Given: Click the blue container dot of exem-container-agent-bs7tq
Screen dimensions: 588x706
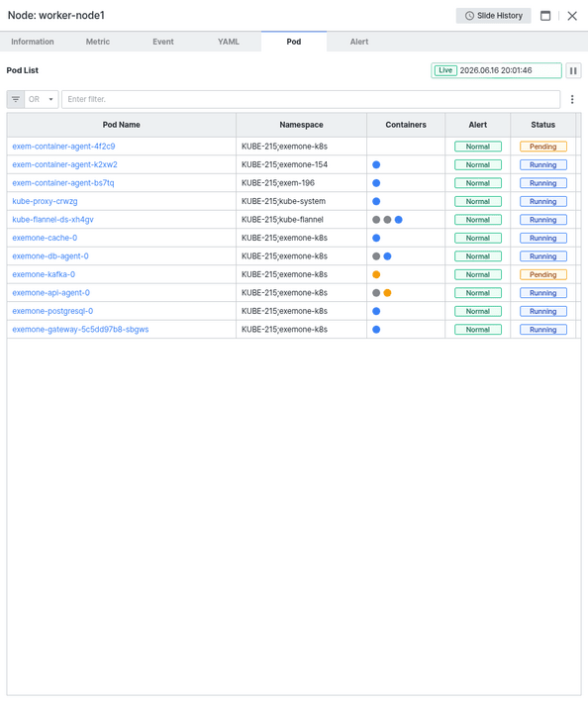Looking at the screenshot, I should click(x=376, y=183).
